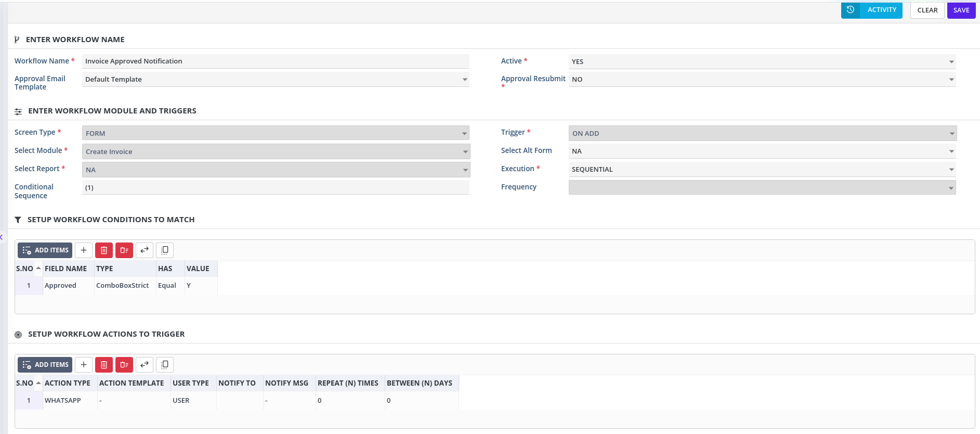Click trash delete icon in conditions toolbar
The width and height of the screenshot is (980, 434).
tap(104, 250)
